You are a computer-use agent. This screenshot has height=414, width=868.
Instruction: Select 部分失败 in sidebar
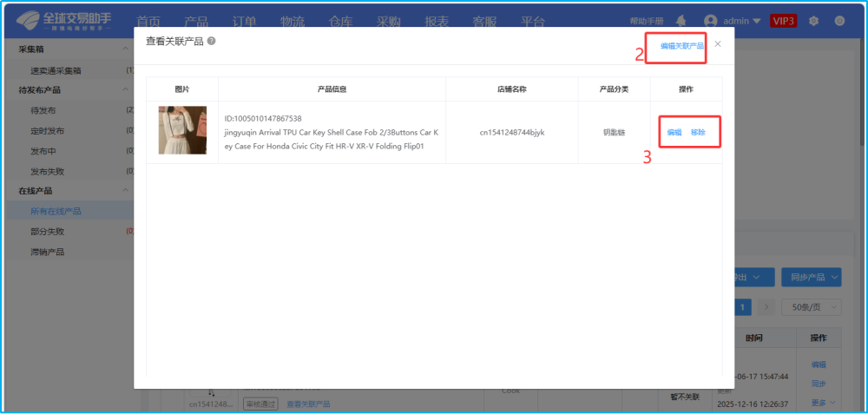coord(47,232)
